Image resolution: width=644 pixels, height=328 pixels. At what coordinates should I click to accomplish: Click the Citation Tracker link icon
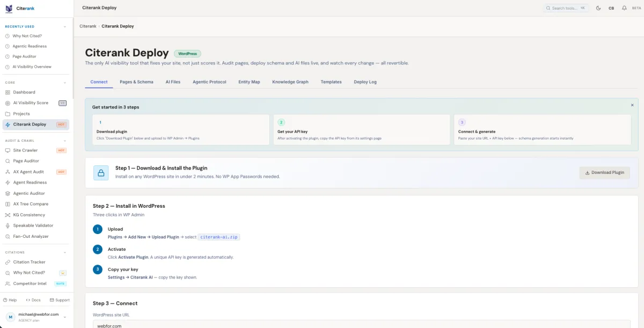click(8, 262)
